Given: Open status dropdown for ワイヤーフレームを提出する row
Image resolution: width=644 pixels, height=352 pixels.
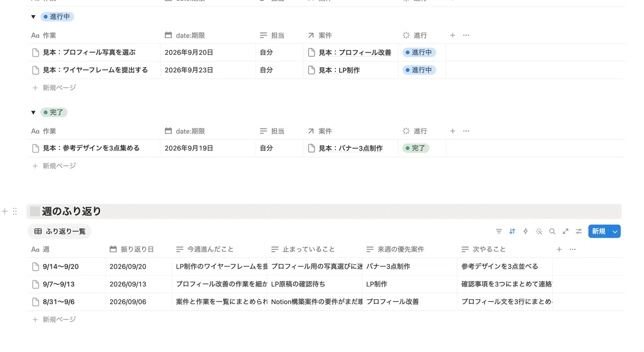Looking at the screenshot, I should click(x=419, y=70).
